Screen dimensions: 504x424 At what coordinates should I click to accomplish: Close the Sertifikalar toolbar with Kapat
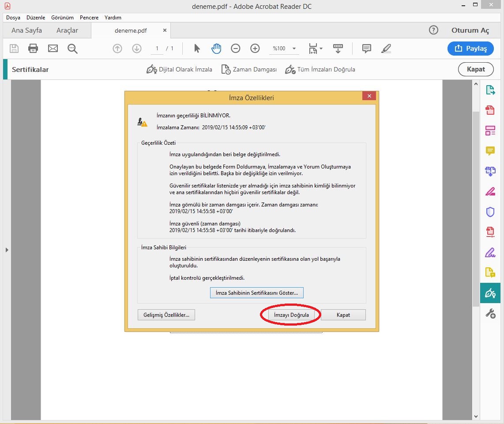click(476, 69)
